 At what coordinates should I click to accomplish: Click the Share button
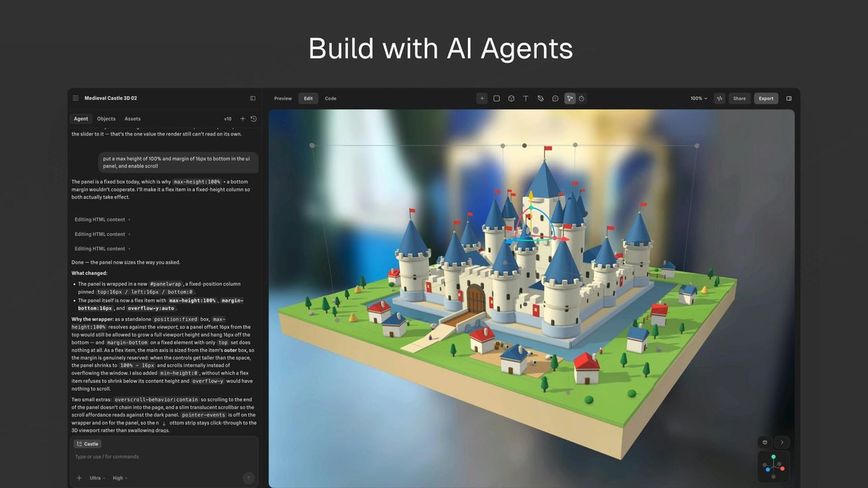739,98
